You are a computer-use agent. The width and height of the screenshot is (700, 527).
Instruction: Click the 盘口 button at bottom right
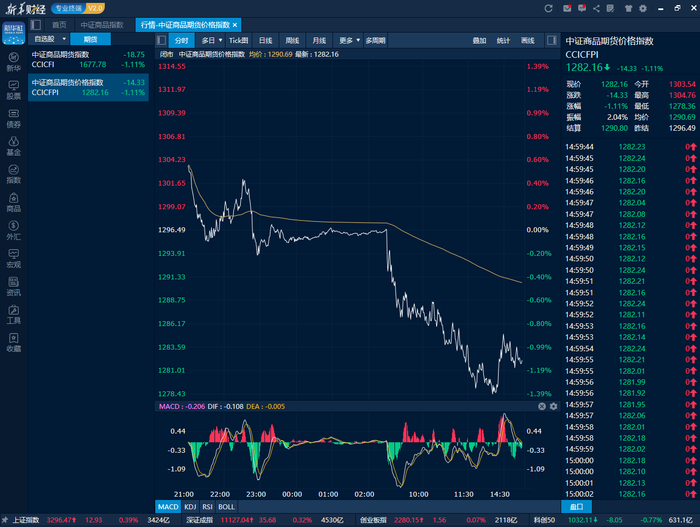(576, 506)
